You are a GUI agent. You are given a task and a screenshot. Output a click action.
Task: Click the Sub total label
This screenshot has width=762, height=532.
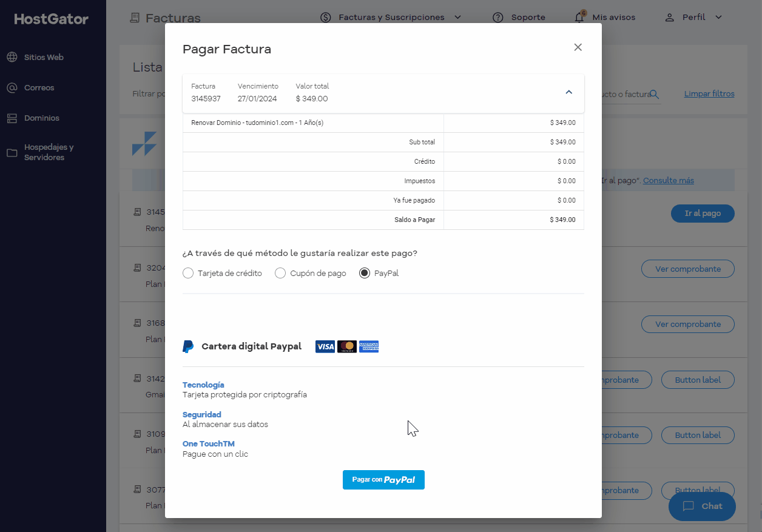coord(422,143)
